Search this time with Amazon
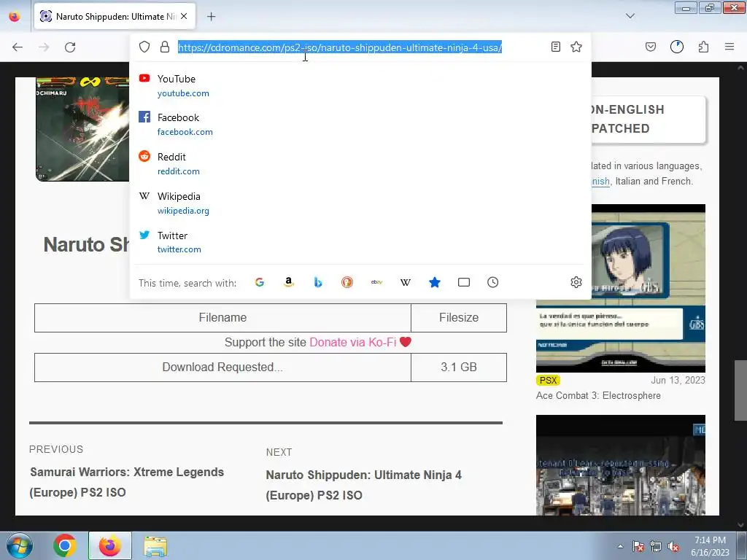The width and height of the screenshot is (747, 560). (x=289, y=282)
